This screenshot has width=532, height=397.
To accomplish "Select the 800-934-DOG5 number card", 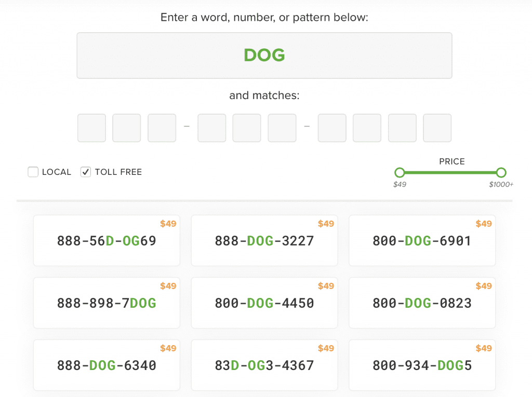I will coord(422,365).
